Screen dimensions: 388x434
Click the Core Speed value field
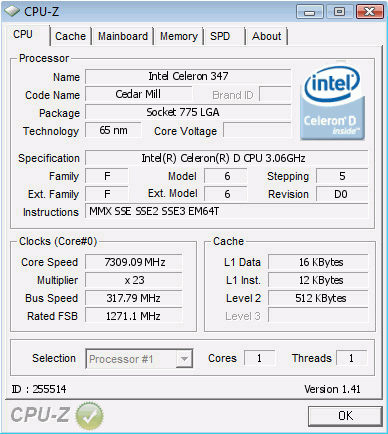point(134,262)
